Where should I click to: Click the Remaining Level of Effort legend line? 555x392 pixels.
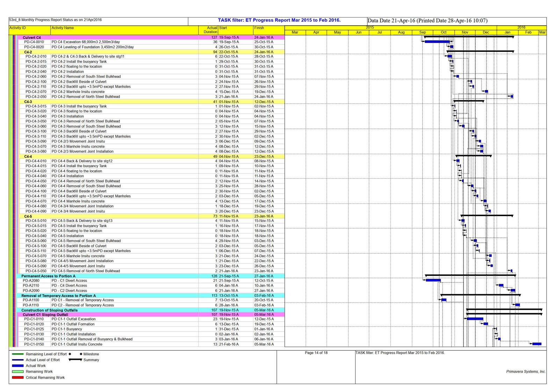18,354
